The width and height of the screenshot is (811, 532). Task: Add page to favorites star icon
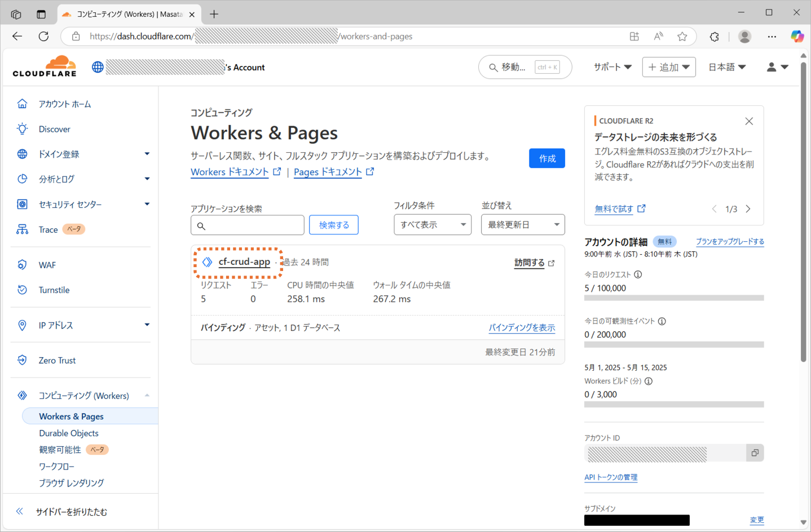[682, 36]
